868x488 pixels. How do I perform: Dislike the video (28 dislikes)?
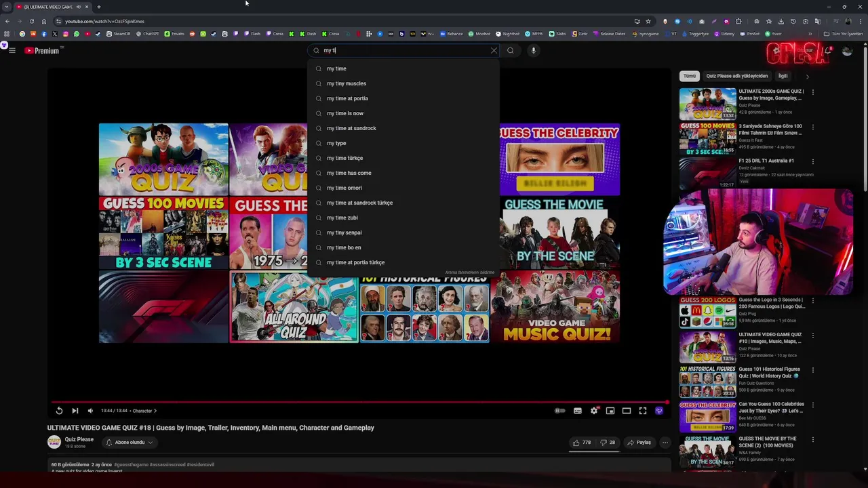click(608, 443)
